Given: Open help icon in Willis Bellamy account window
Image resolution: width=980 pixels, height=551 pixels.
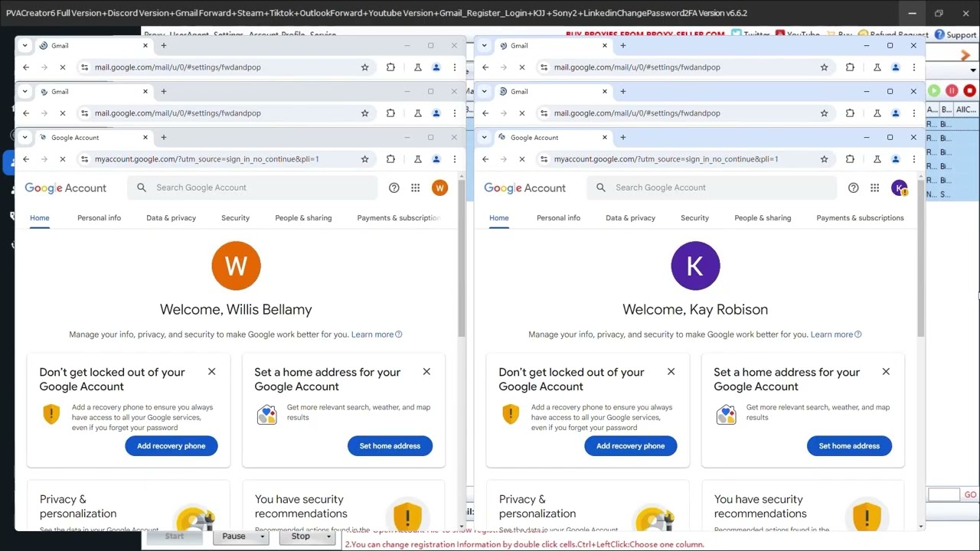Looking at the screenshot, I should coord(394,187).
